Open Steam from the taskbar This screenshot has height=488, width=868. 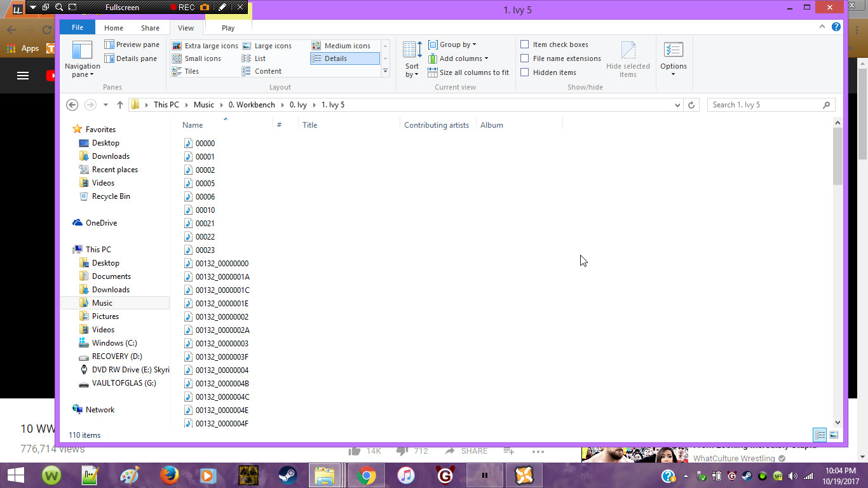[x=287, y=475]
